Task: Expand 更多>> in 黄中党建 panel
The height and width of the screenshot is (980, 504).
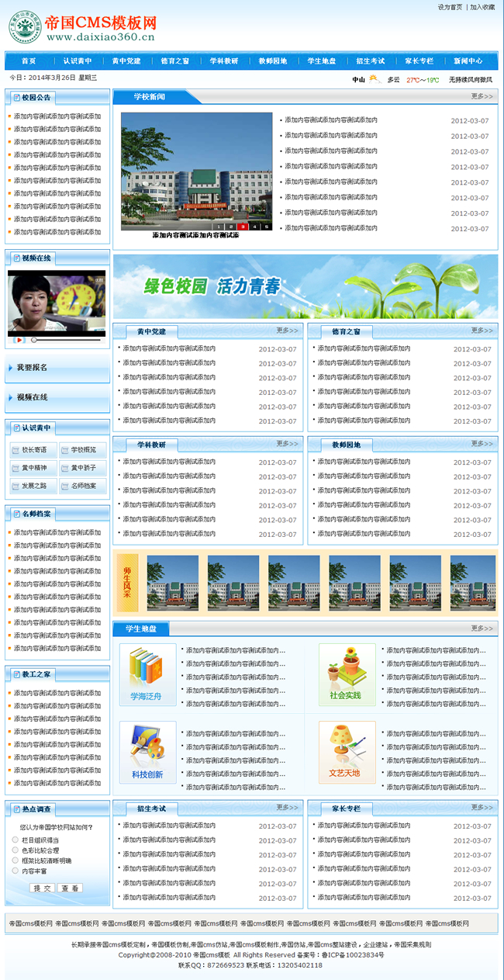Action: [x=287, y=331]
